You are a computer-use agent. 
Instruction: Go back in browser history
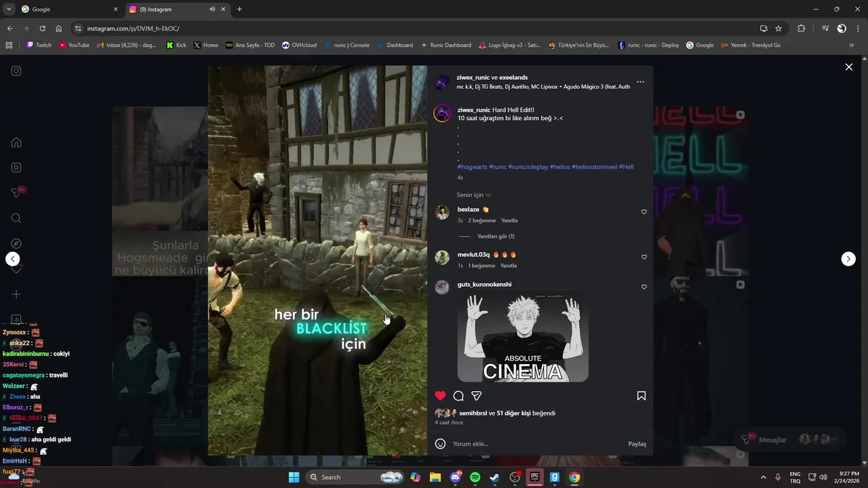9,28
